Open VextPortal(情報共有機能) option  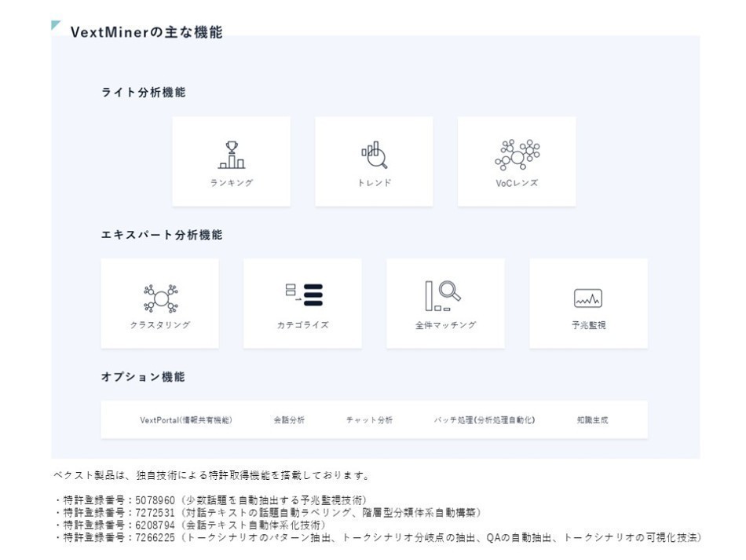(186, 420)
